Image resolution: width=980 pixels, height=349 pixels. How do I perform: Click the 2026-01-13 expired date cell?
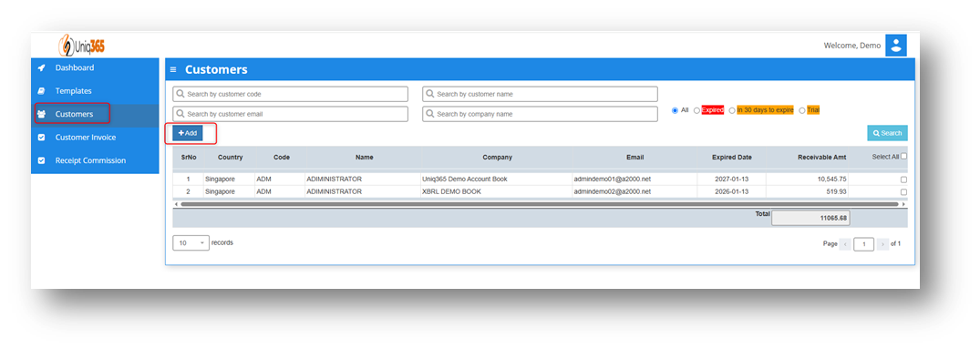[731, 191]
